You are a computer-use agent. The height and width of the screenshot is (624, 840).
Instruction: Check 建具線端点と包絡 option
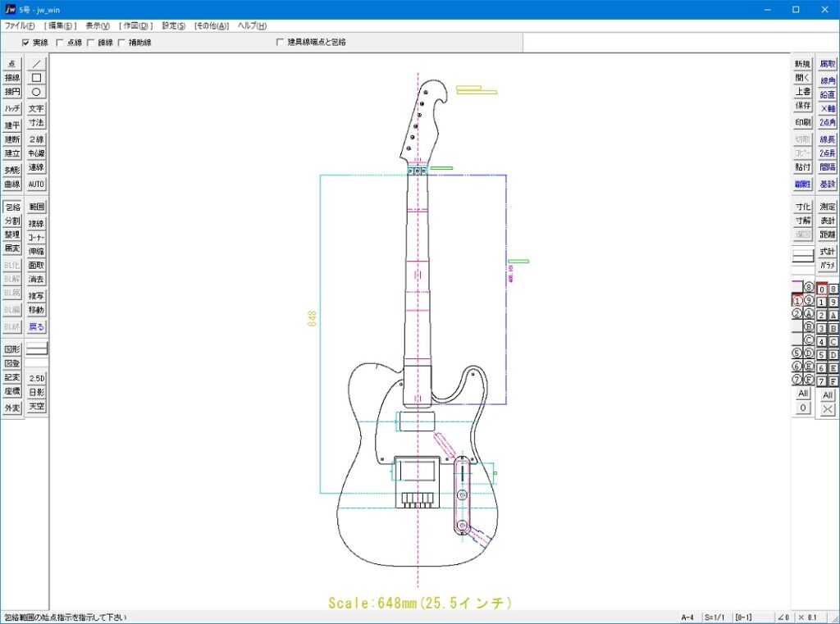click(280, 42)
